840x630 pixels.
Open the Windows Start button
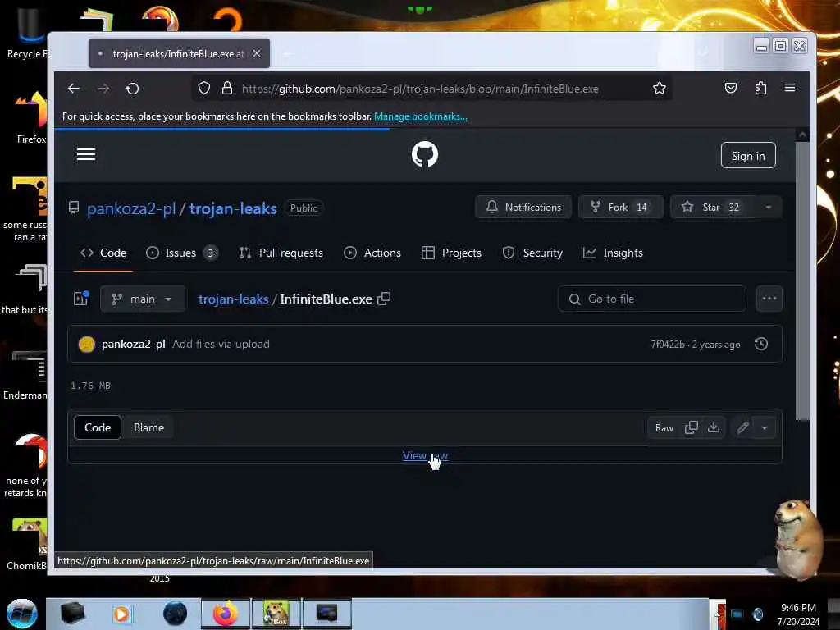21,614
